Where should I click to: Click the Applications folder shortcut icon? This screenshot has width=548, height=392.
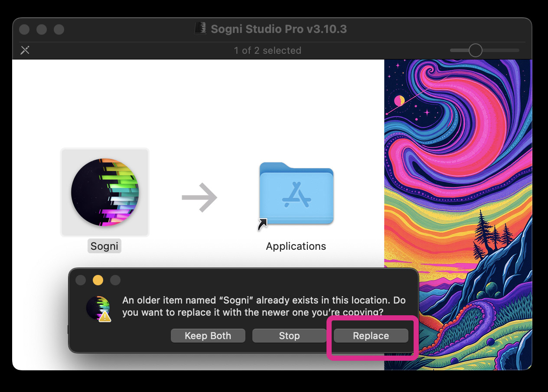point(297,193)
